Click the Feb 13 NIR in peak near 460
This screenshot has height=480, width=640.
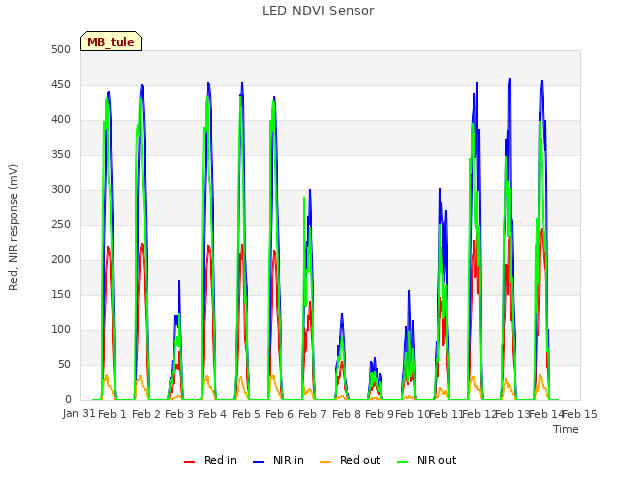(x=510, y=80)
